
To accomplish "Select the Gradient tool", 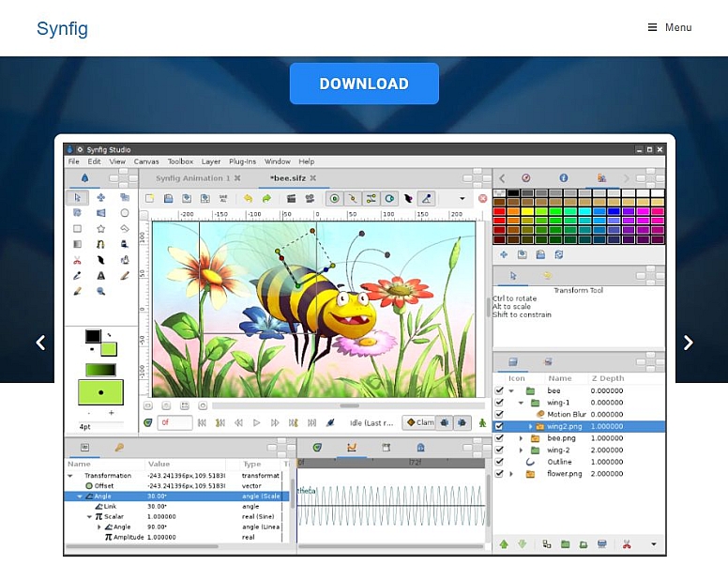I will 78,244.
